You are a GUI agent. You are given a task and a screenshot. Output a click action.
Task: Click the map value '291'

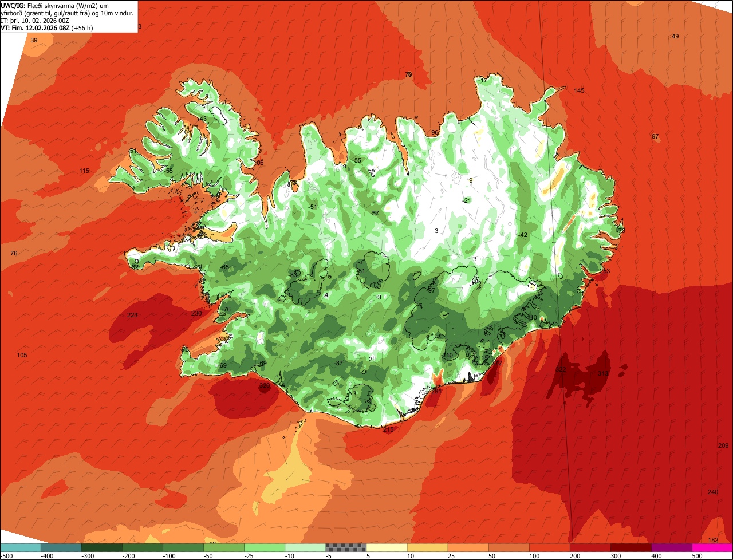436,391
